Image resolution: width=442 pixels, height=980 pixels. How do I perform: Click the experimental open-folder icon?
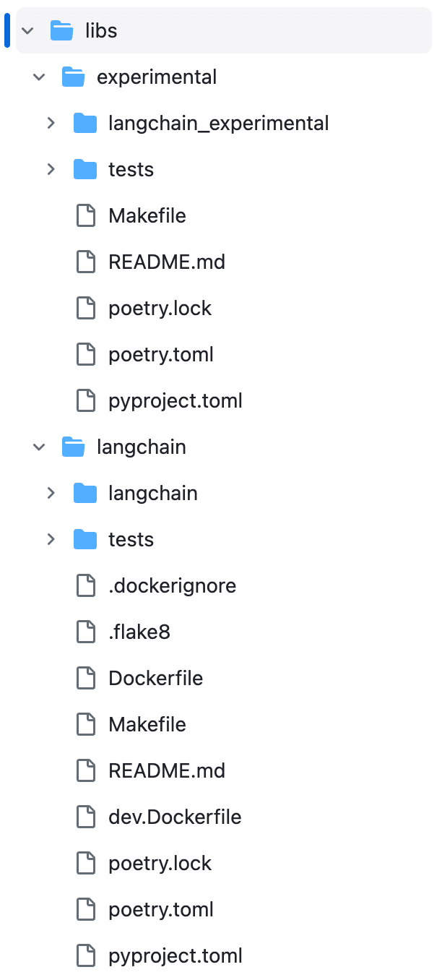pos(74,77)
